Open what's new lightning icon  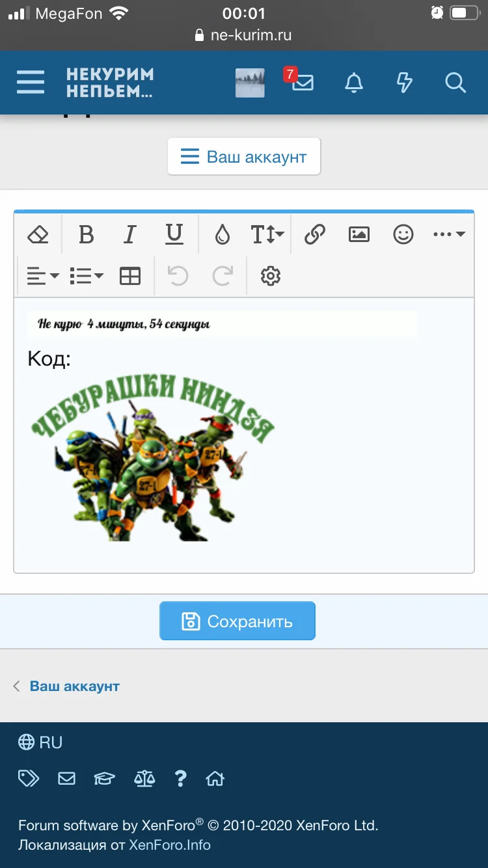[x=405, y=83]
